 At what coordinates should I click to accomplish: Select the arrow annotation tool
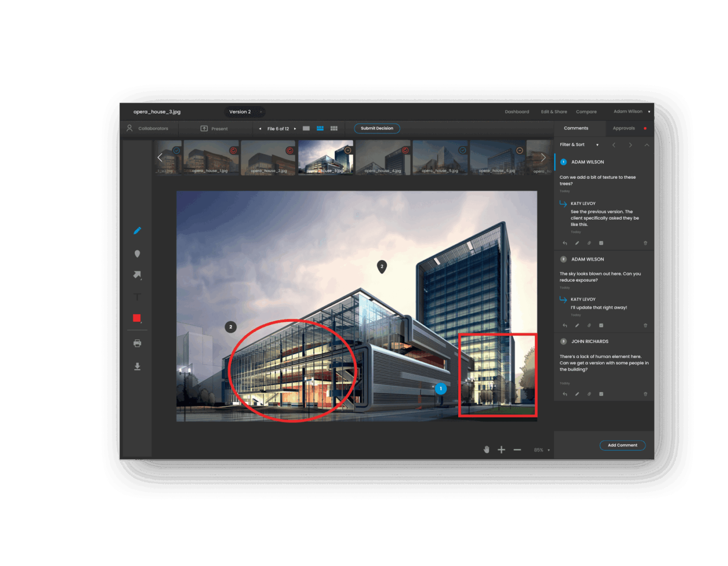137,275
